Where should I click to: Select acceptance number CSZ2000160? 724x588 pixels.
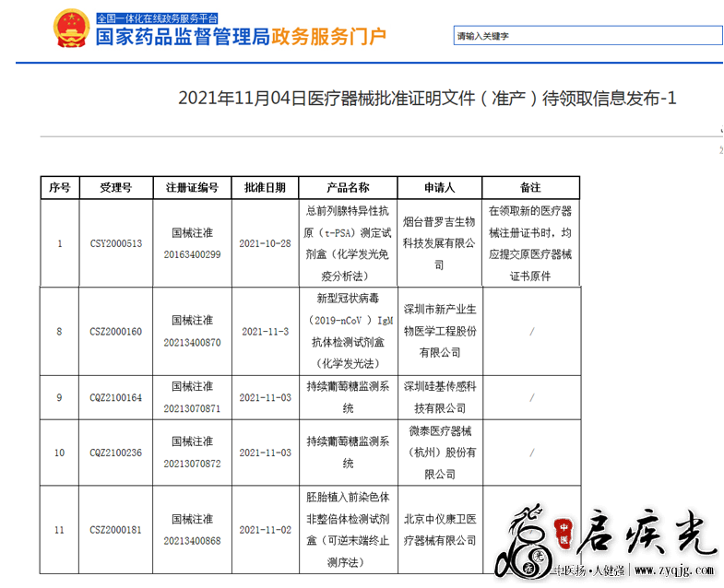[116, 332]
